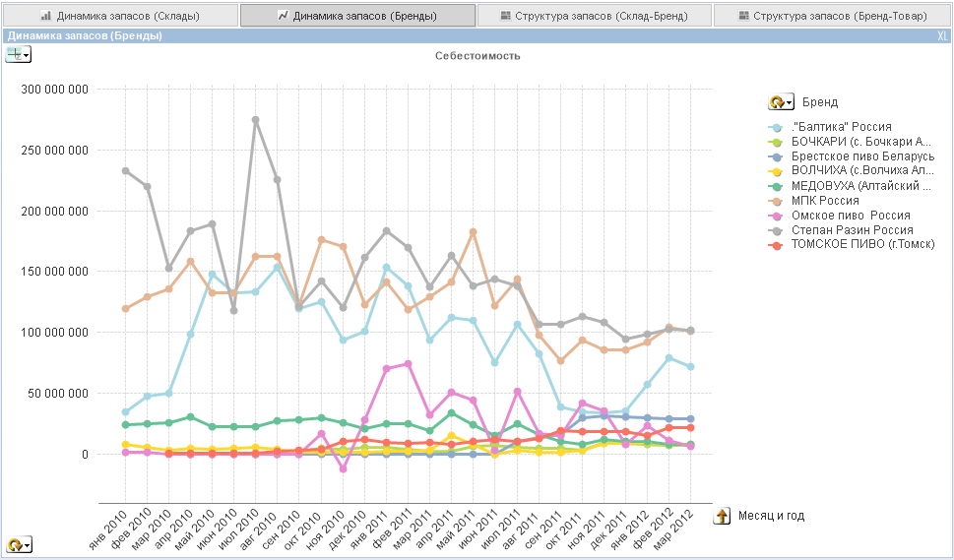Image resolution: width=954 pixels, height=560 pixels.
Task: Open the bottom-left cycle expression dropdown
Action: tap(19, 544)
